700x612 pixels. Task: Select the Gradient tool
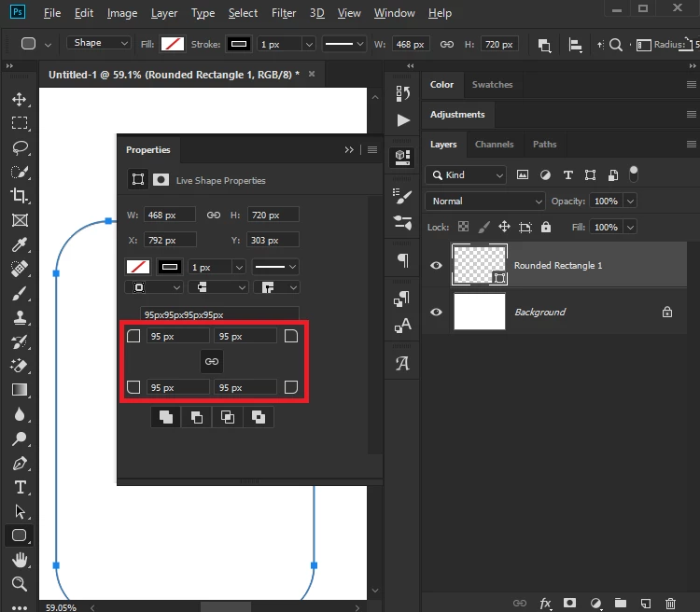(x=20, y=390)
